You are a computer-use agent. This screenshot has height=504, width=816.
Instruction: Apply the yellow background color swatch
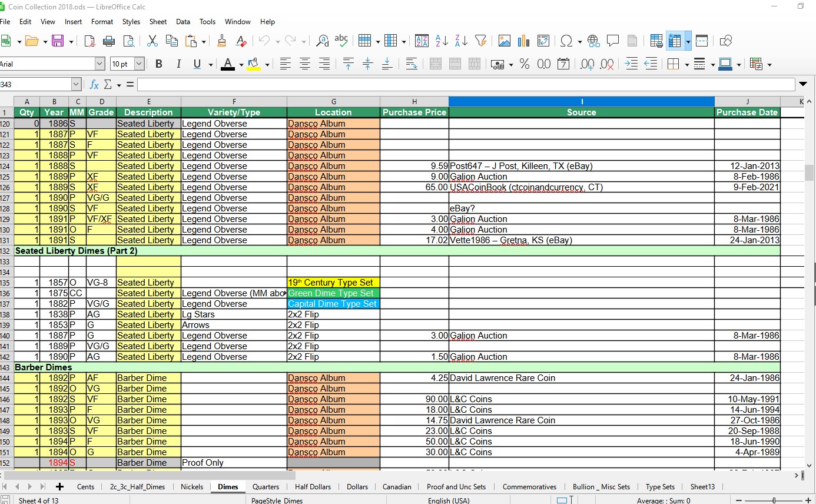point(254,64)
